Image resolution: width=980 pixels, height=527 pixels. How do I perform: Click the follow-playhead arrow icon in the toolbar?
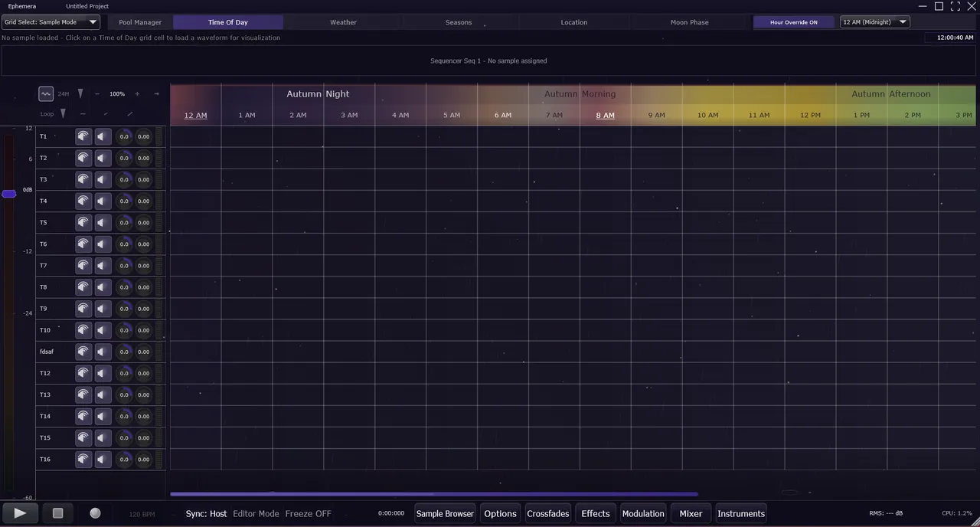[x=156, y=93]
